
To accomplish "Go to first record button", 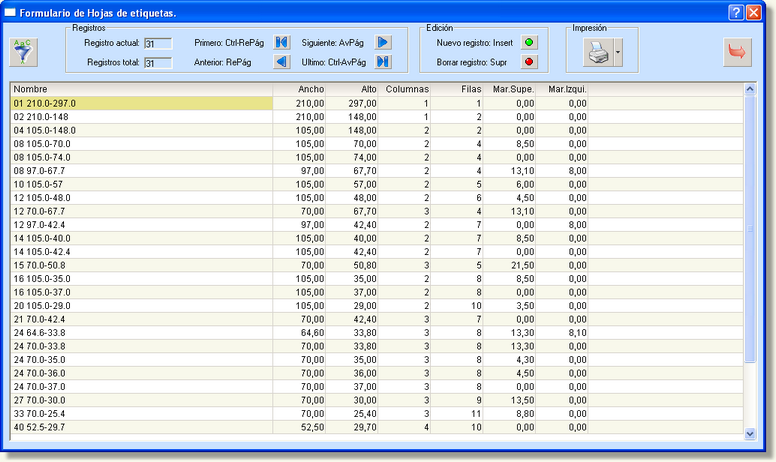I will 282,43.
